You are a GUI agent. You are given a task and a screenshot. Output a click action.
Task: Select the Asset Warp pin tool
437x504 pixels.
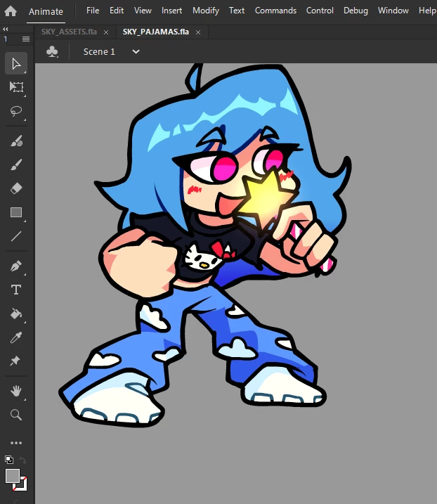point(15,361)
